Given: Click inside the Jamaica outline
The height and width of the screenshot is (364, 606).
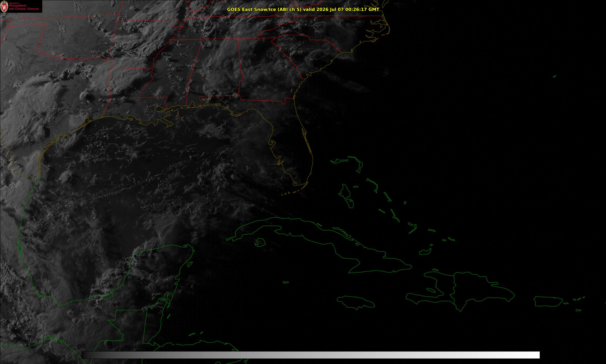Looking at the screenshot, I should coord(356,302).
